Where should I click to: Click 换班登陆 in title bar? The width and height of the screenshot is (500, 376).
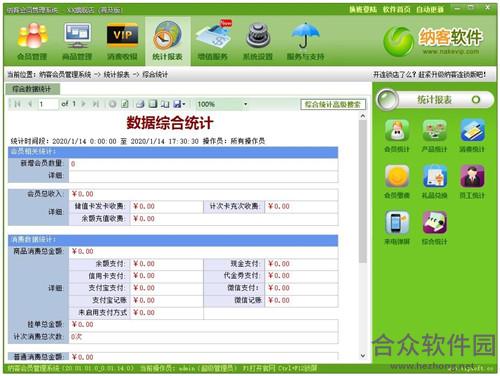(x=363, y=9)
